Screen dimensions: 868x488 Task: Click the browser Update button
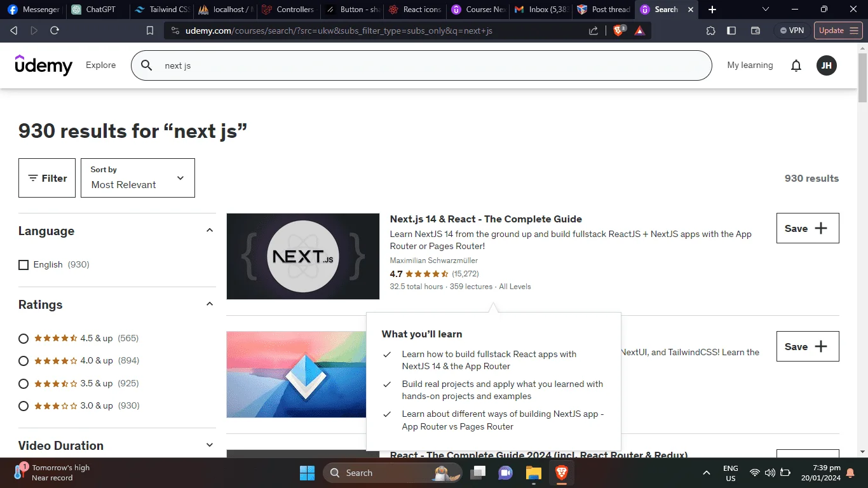tap(838, 30)
